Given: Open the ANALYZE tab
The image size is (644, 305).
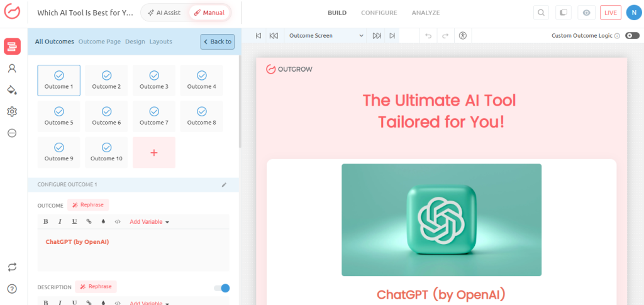Looking at the screenshot, I should tap(426, 13).
